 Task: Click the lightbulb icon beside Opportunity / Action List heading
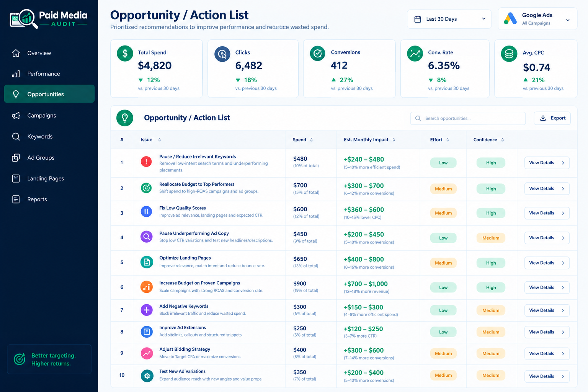pos(125,118)
